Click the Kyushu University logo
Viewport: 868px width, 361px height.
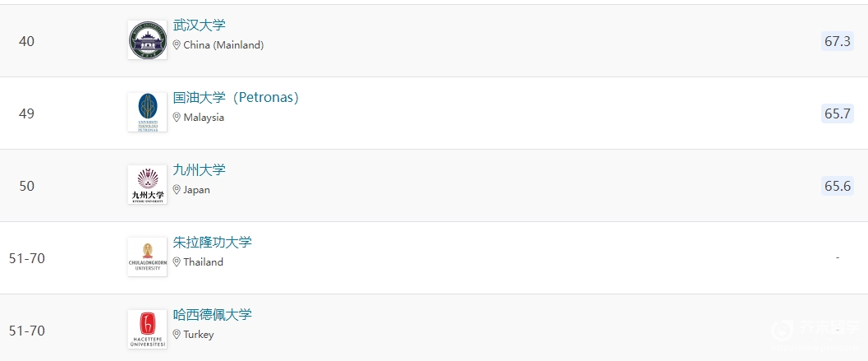147,185
